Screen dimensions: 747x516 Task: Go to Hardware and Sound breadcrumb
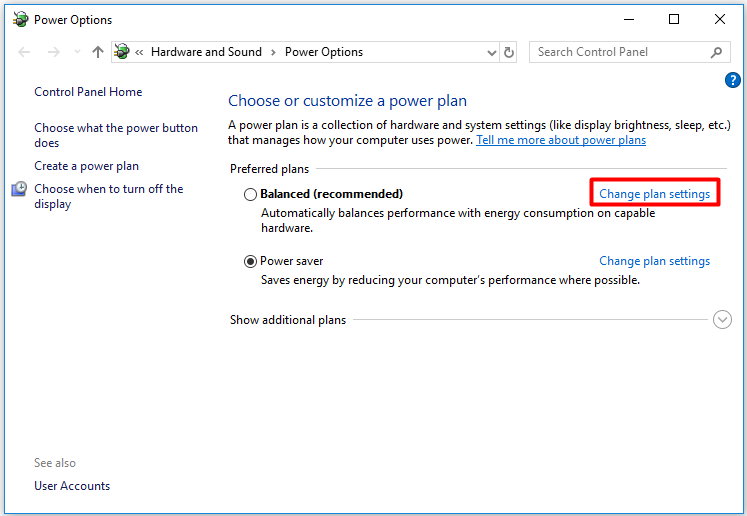(206, 52)
